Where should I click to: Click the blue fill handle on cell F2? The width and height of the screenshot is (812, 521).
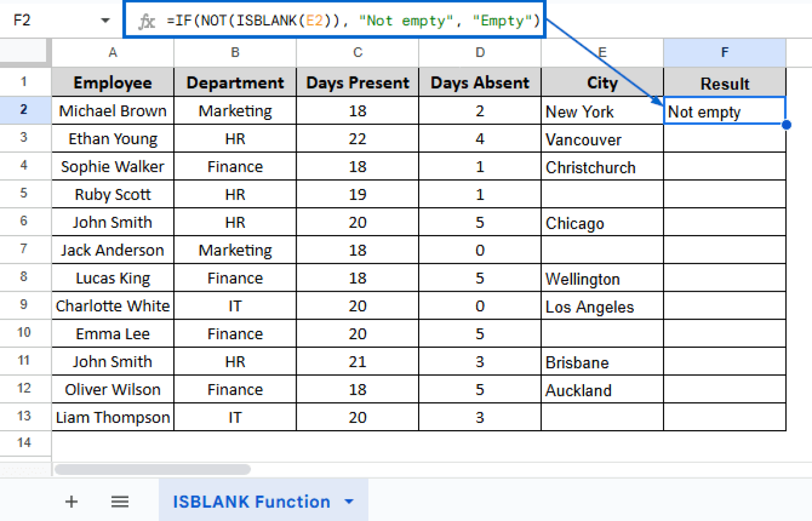786,125
